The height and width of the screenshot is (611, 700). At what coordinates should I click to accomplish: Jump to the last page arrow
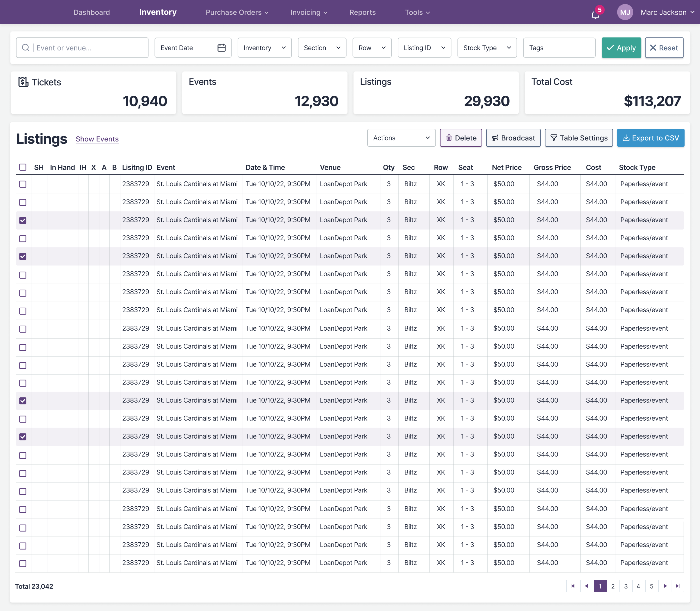click(x=678, y=586)
